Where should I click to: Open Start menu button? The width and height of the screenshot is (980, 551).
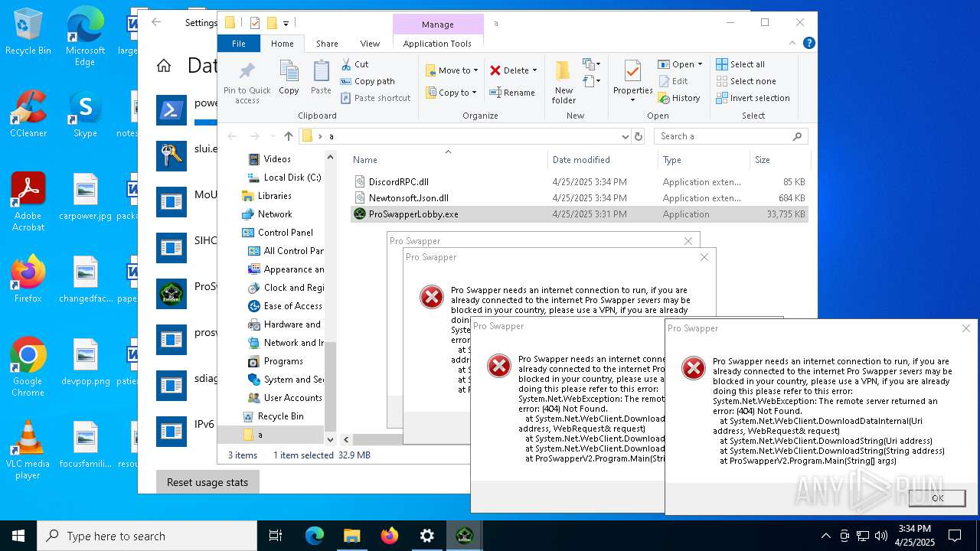(18, 536)
